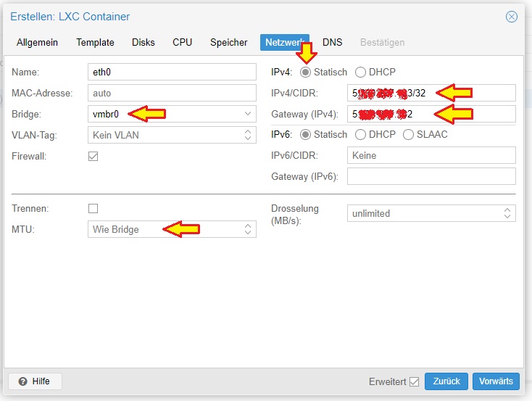Choose the IPv6 SLAAC radio option

[409, 135]
